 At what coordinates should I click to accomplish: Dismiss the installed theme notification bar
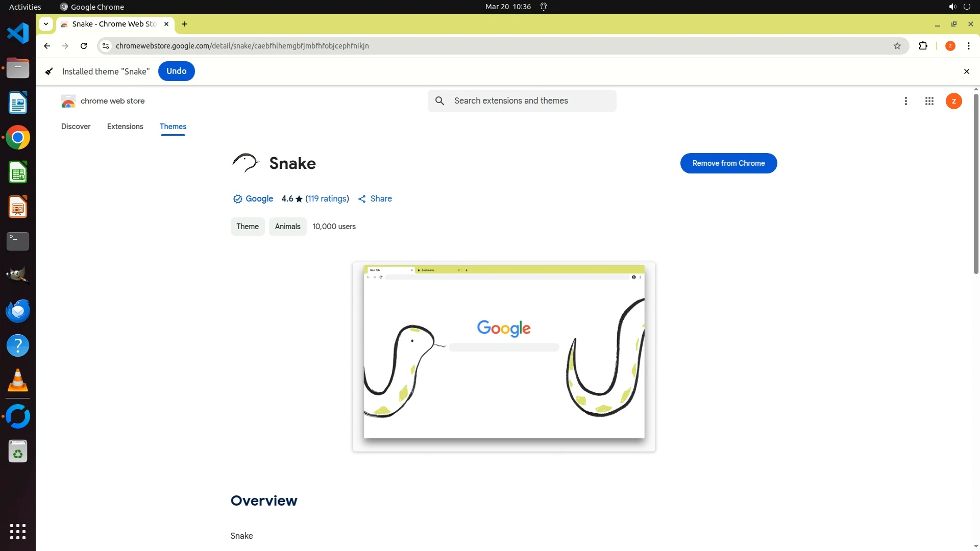[966, 71]
